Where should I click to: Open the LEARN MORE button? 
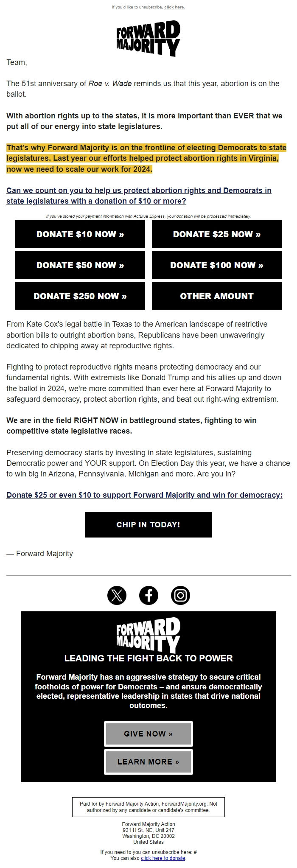[148, 761]
